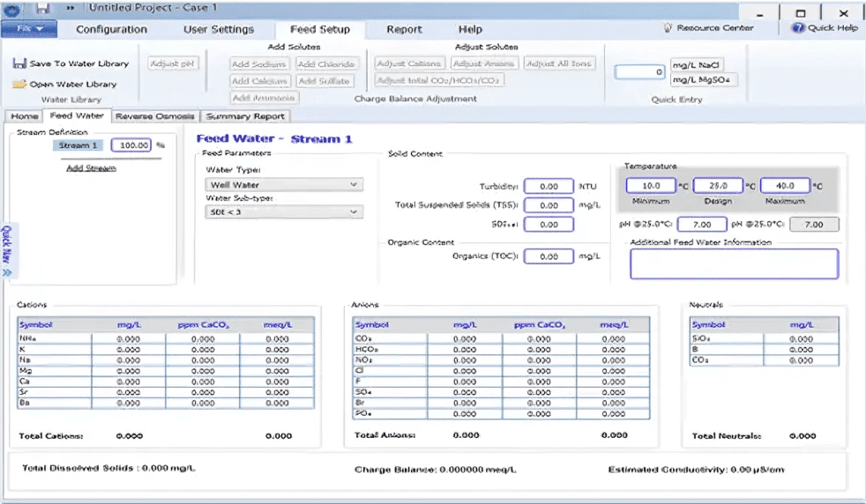Screen dimensions: 866x504
Task: Click the Add Sulfate button
Action: coord(325,81)
